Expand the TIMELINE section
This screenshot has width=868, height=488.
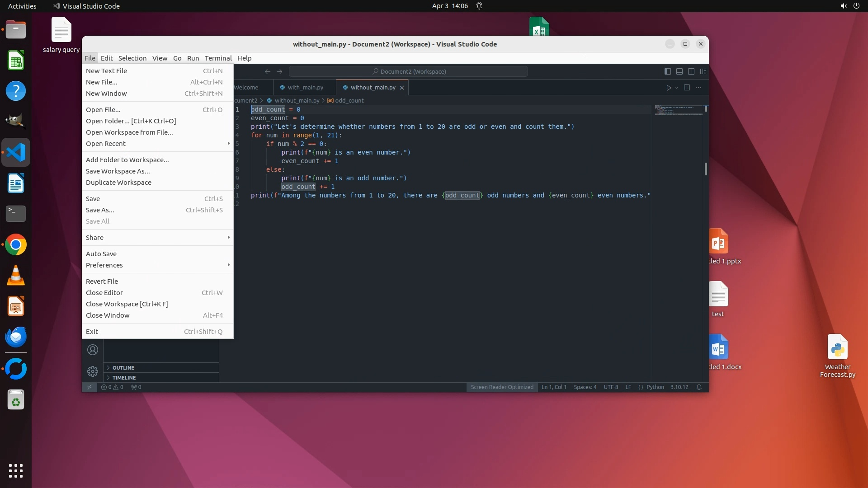(x=124, y=378)
